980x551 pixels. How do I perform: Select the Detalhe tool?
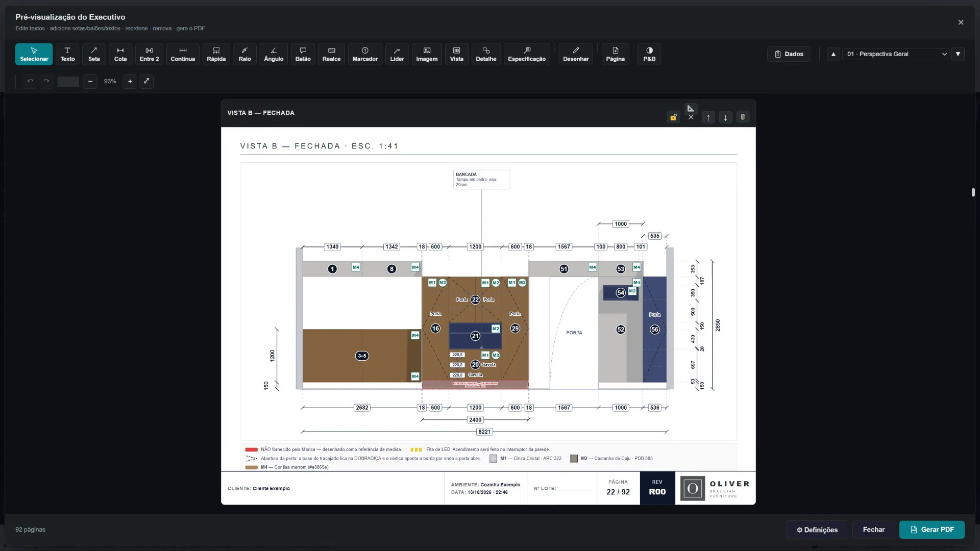tap(486, 54)
